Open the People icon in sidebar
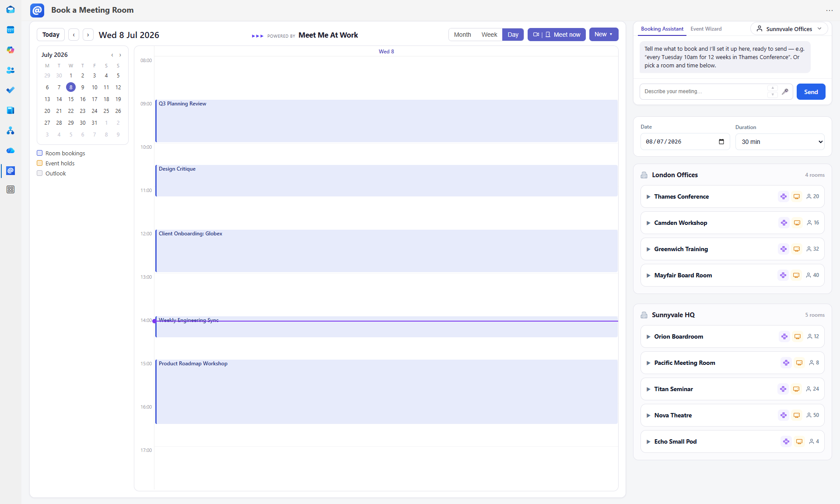The height and width of the screenshot is (504, 840). pos(10,70)
